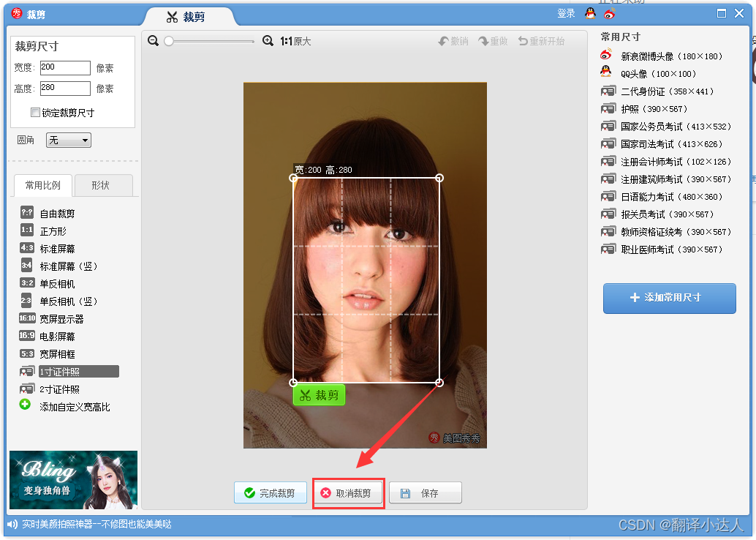Select 二代身份证 (358×441) size

[x=657, y=91]
